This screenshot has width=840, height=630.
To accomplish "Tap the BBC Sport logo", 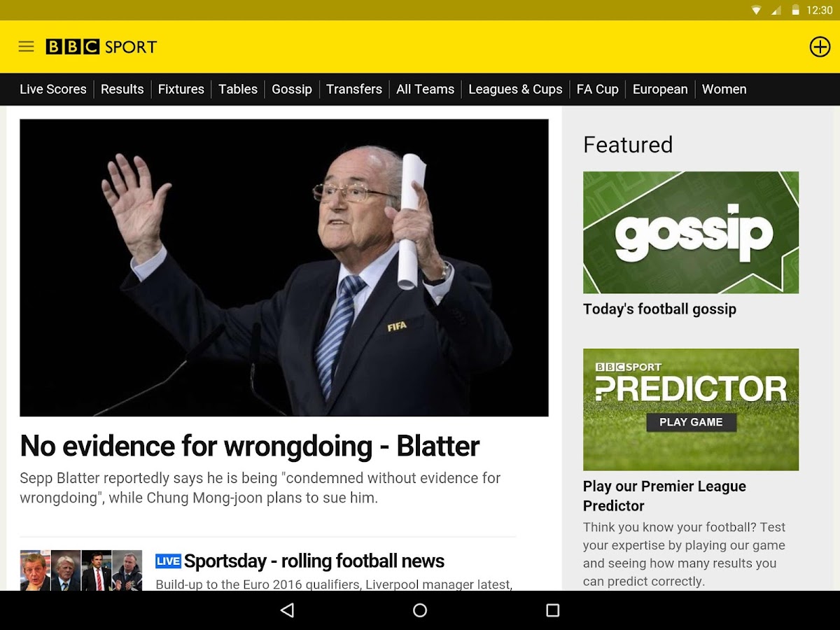I will click(x=101, y=47).
